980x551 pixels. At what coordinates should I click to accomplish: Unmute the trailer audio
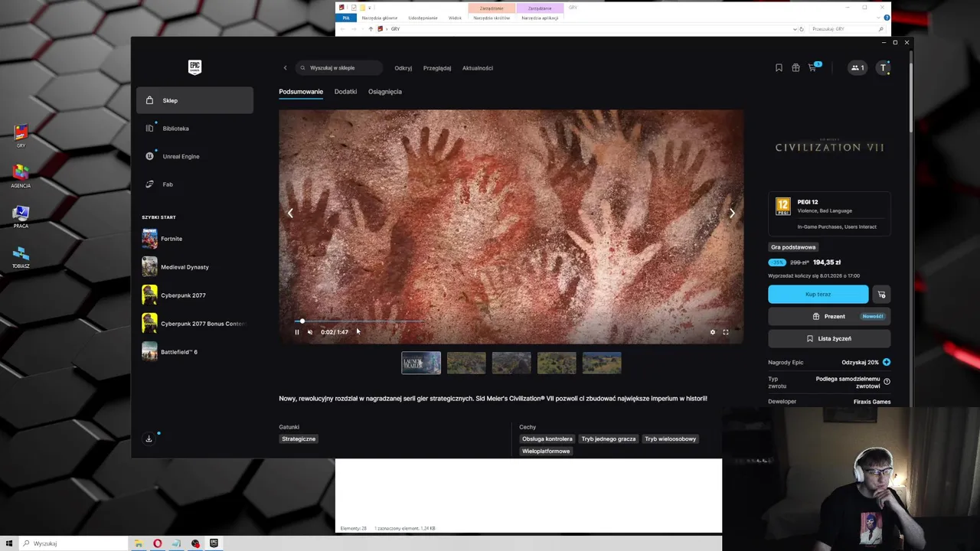click(x=310, y=332)
